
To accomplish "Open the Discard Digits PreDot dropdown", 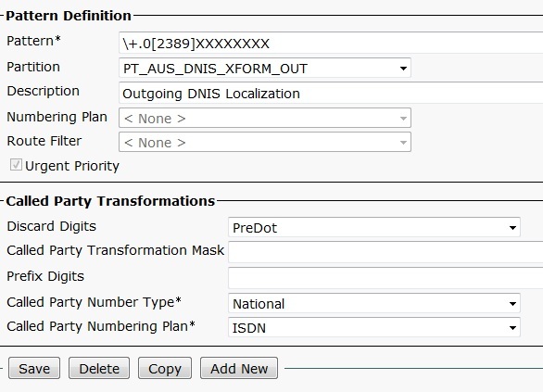I will (374, 227).
